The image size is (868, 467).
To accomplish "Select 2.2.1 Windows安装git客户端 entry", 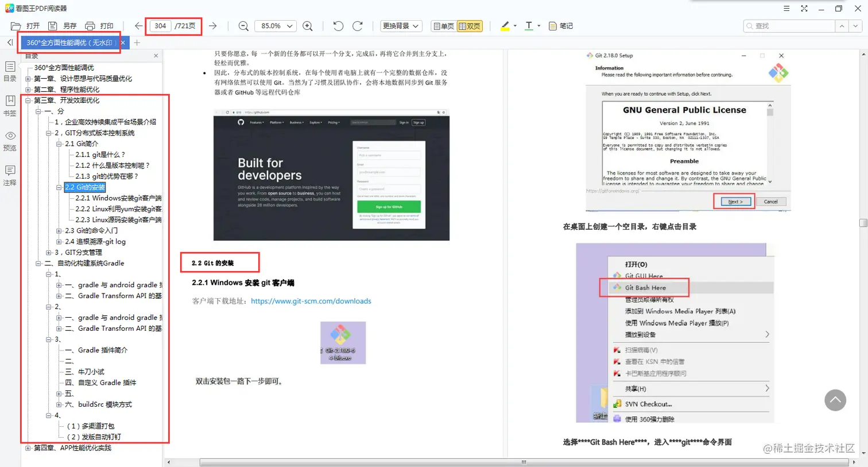I will click(x=118, y=198).
